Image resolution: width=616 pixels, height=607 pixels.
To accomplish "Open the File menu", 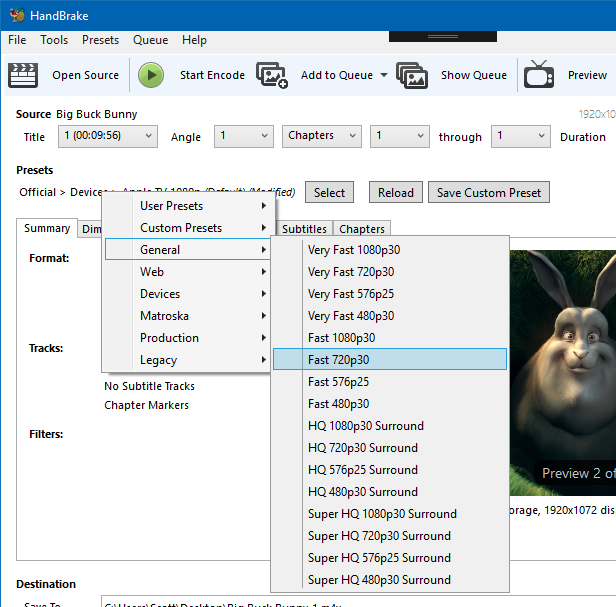I will click(x=17, y=40).
